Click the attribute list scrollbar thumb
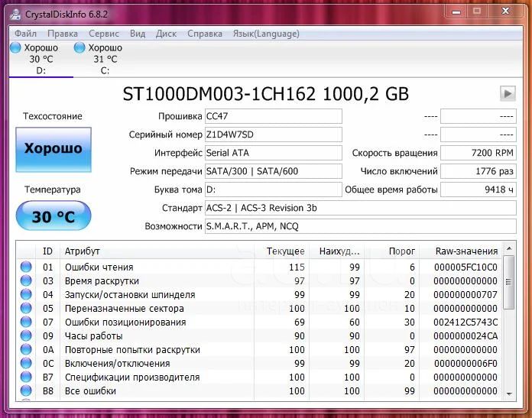The width and height of the screenshot is (532, 418). [509, 282]
